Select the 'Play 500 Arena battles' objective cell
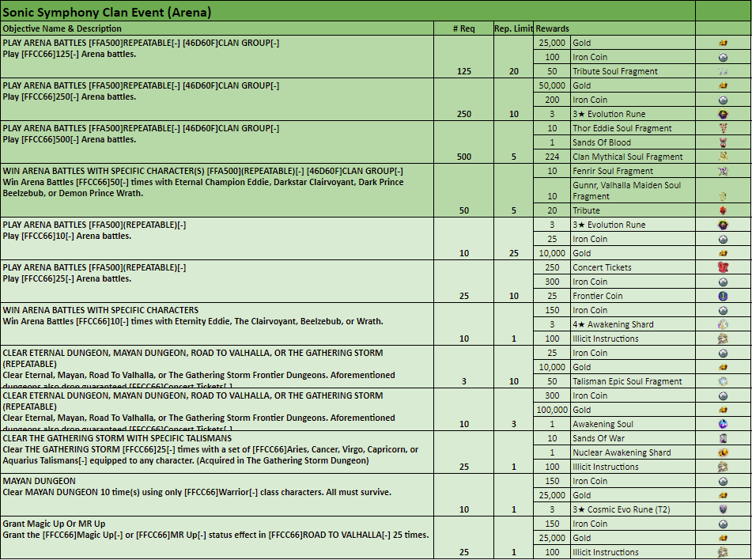The image size is (752, 560). pyautogui.click(x=217, y=142)
